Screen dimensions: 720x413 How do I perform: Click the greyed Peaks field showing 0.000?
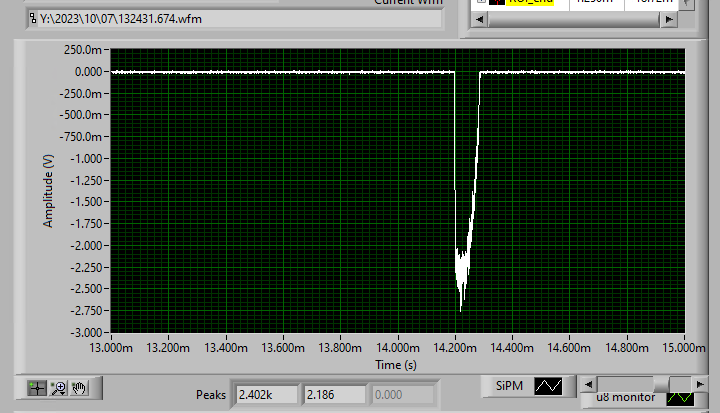[x=402, y=395]
